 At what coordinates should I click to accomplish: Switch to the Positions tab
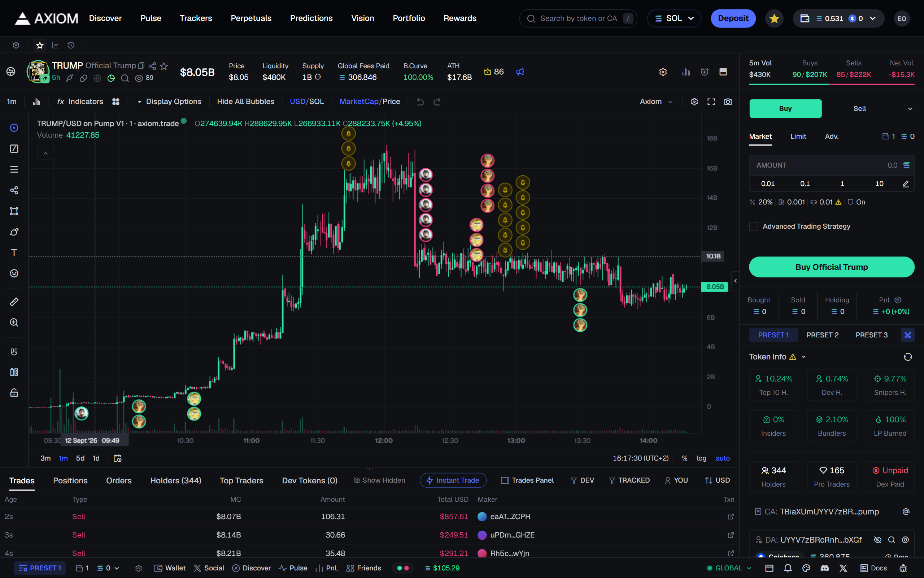[70, 480]
